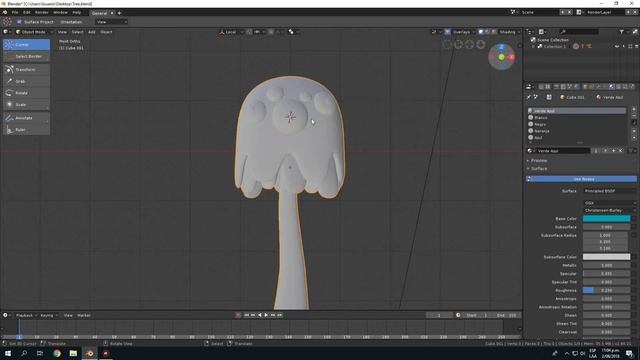Open the Object menu in viewport header
Viewport: 640px width, 360px height.
(x=106, y=32)
